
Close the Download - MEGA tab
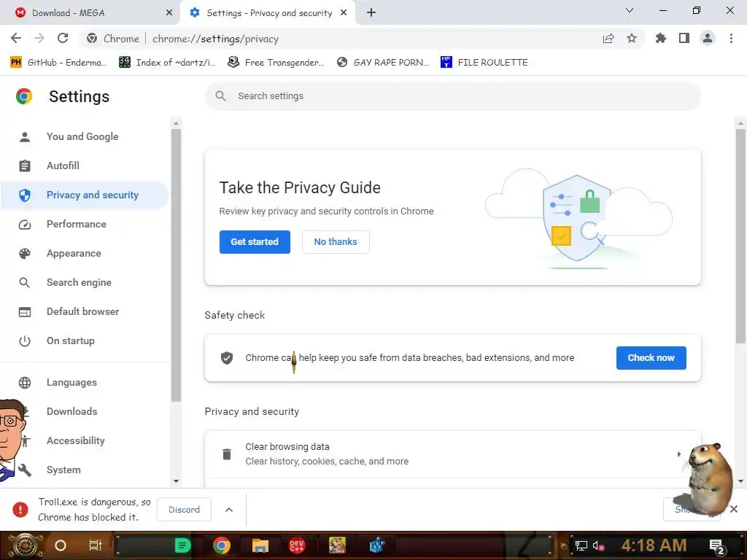[169, 13]
